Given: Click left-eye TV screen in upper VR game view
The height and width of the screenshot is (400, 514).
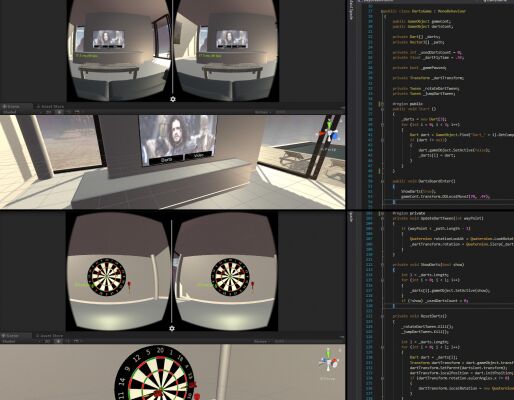Looking at the screenshot, I should tap(108, 39).
